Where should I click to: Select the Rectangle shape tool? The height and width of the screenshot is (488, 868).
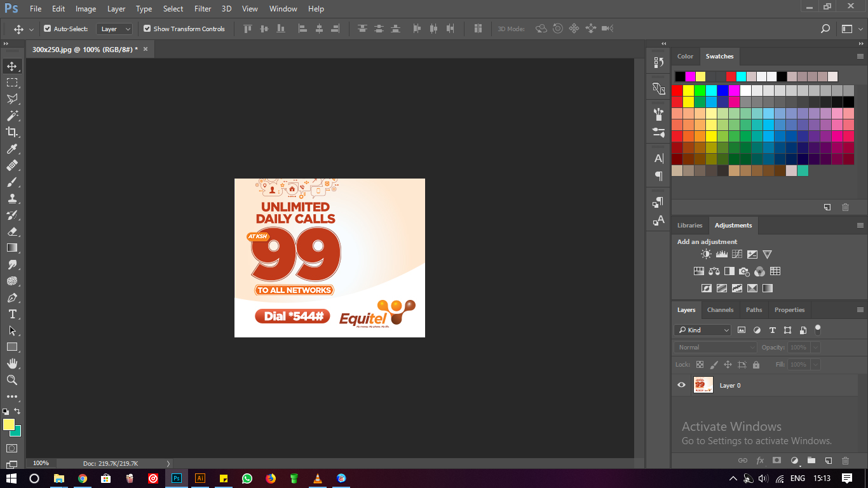12,347
